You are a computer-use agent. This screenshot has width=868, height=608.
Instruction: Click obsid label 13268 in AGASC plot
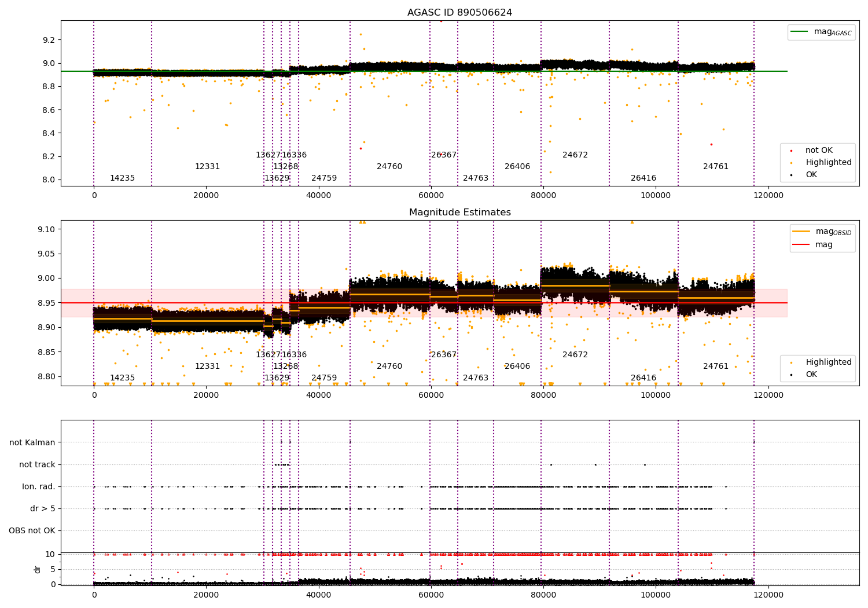pyautogui.click(x=285, y=167)
